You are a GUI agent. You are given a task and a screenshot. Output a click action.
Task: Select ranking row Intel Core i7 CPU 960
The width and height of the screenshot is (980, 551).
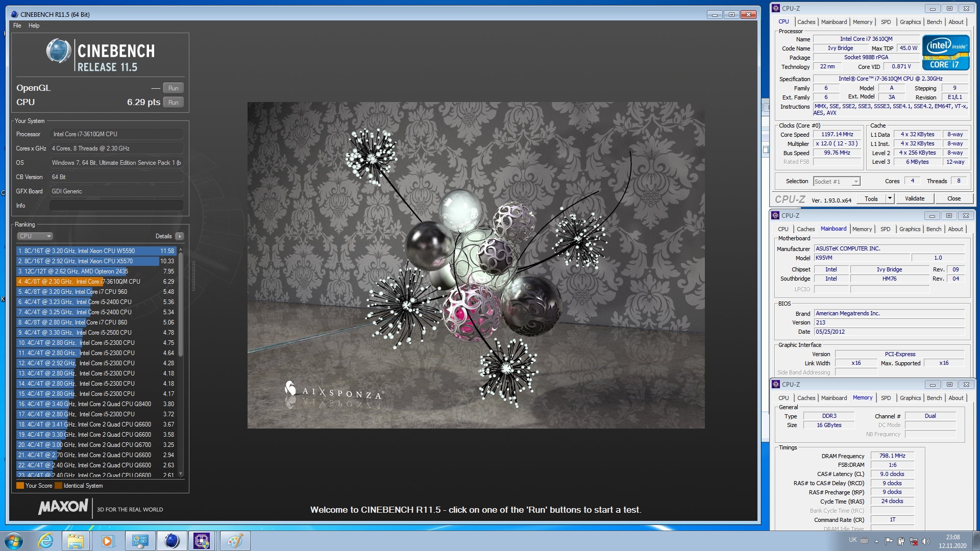[96, 292]
